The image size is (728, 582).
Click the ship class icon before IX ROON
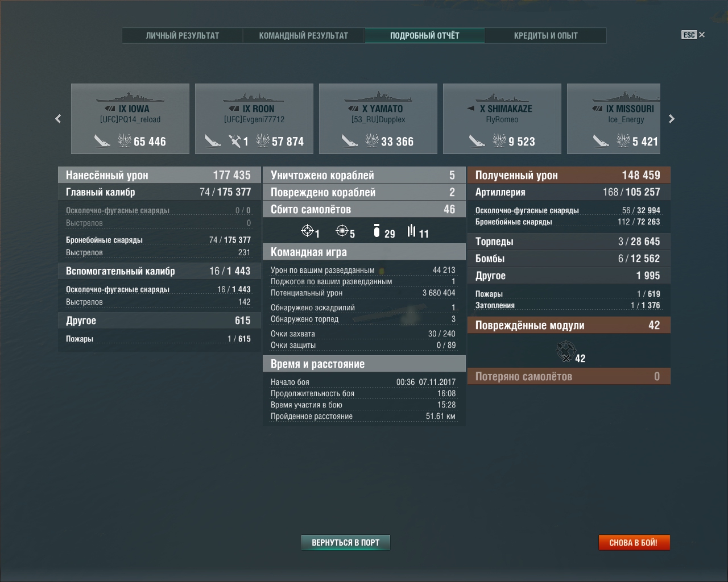[234, 109]
